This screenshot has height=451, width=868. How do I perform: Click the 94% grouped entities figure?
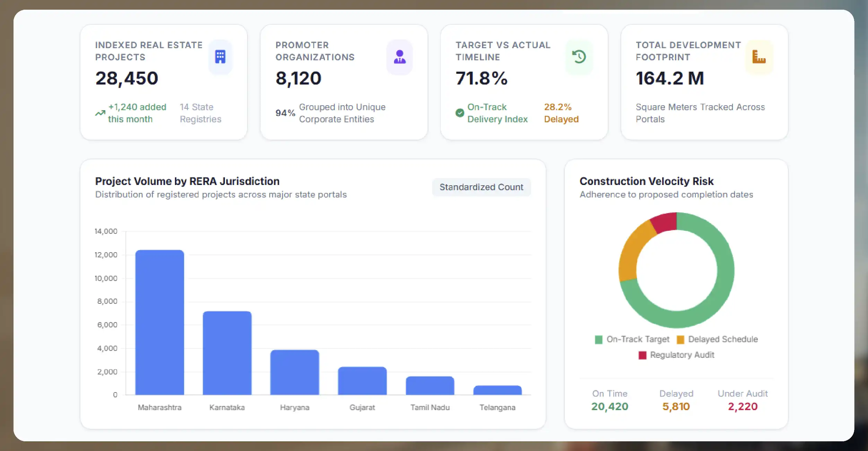coord(285,113)
